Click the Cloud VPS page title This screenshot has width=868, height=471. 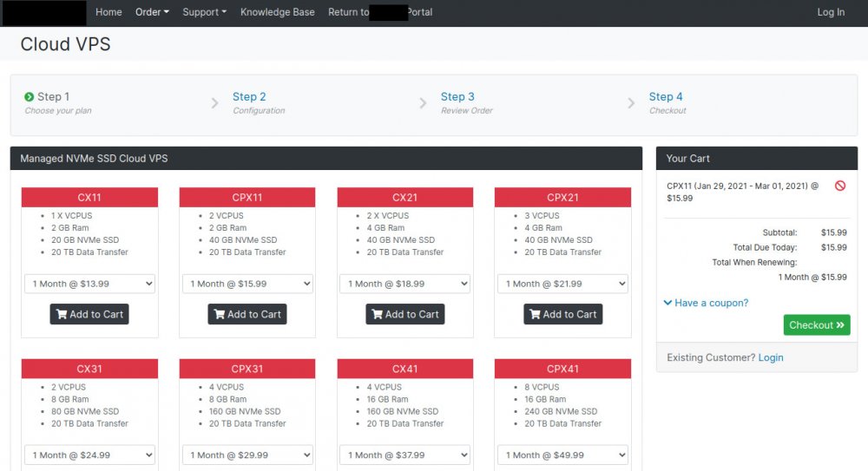click(x=65, y=44)
